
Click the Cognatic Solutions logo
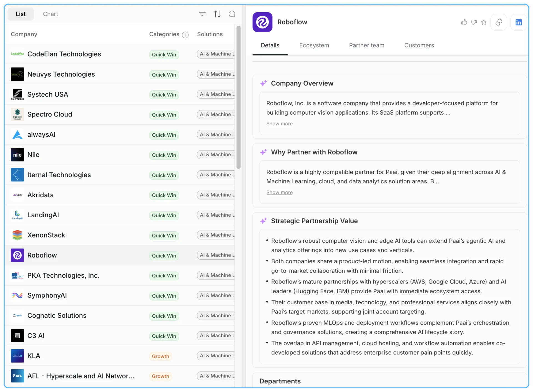point(17,316)
